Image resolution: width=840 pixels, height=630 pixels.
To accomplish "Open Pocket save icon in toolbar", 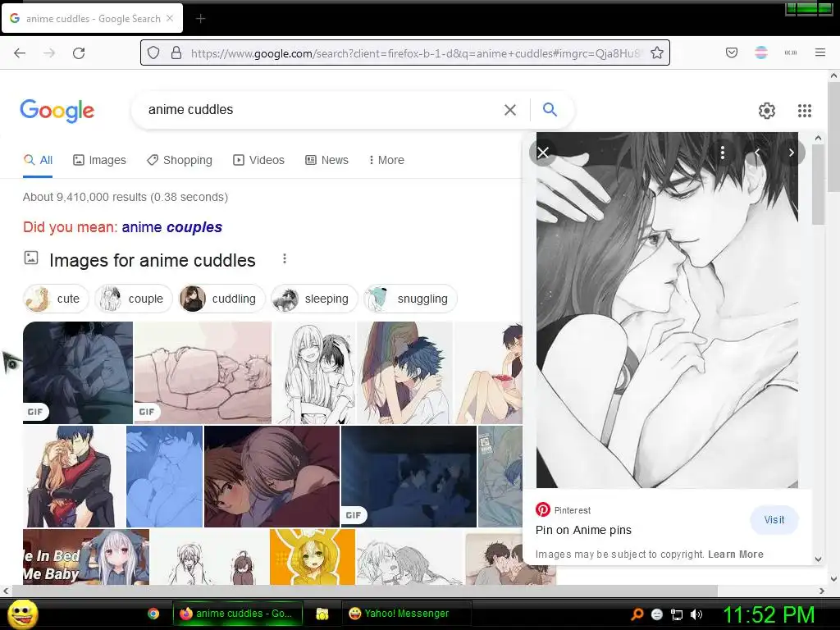I will click(x=731, y=52).
